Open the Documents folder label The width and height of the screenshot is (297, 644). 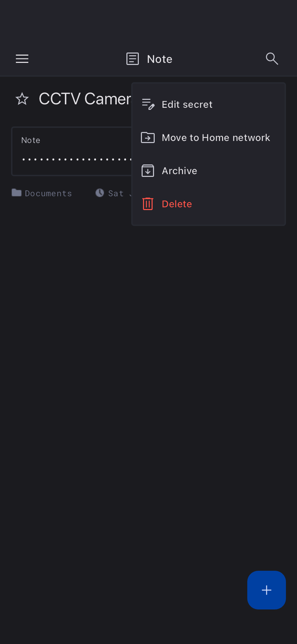coord(48,193)
